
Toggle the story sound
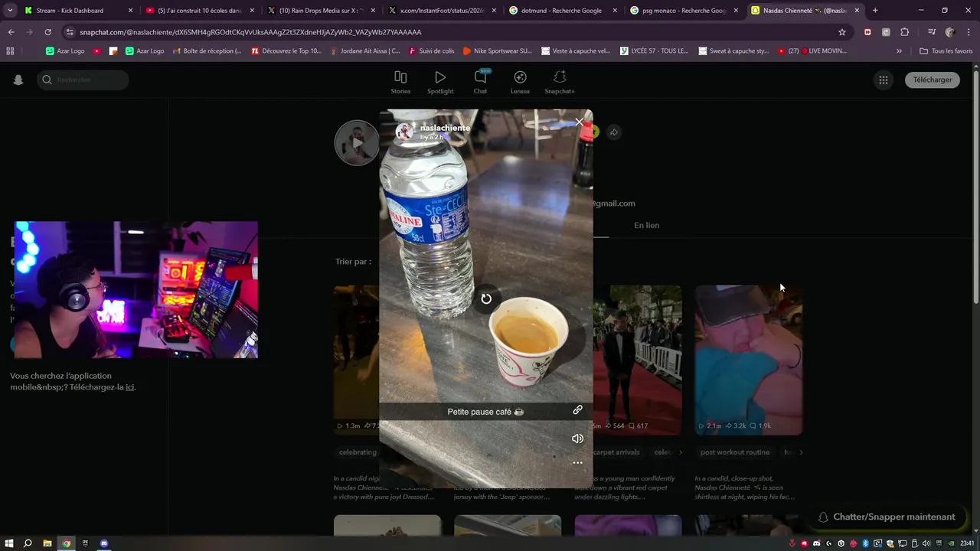[x=577, y=439]
